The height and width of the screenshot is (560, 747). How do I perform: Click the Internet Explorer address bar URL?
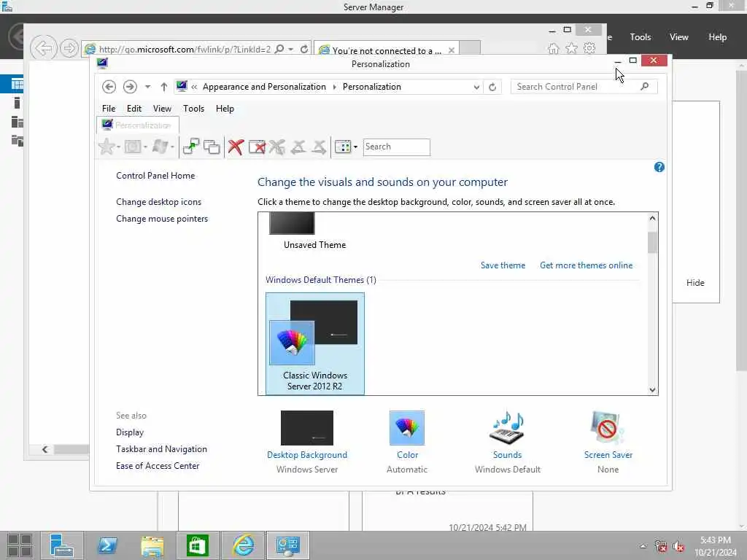coord(185,50)
